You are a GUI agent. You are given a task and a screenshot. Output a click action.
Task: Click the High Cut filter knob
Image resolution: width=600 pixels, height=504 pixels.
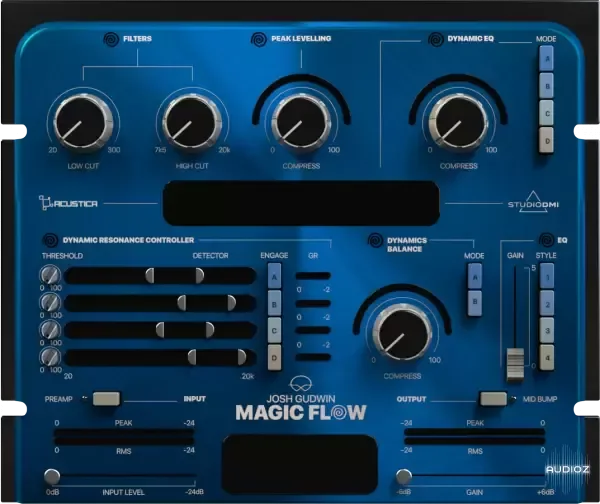192,122
